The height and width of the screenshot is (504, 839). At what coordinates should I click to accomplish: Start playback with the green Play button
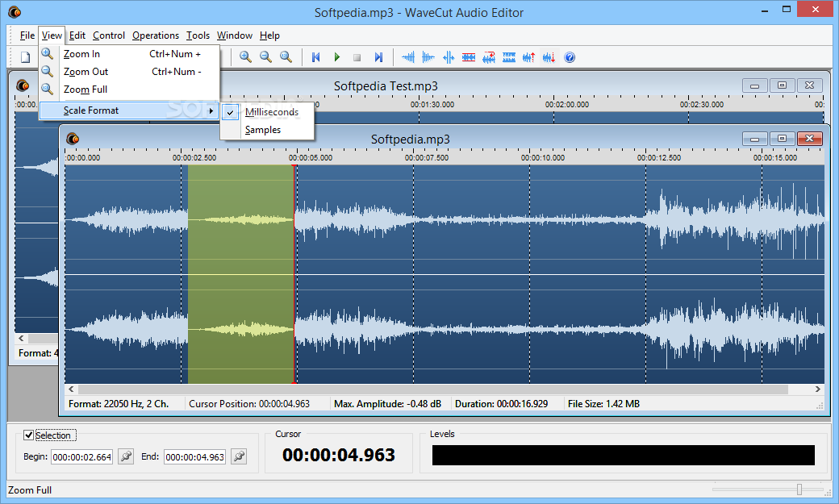(x=336, y=57)
